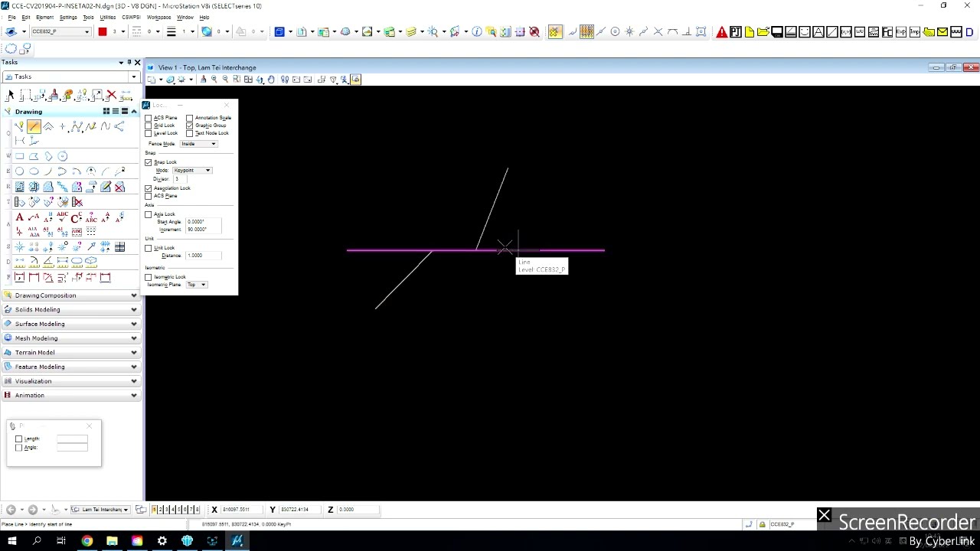Open the Fence Mode Inside dropdown
This screenshot has width=980, height=551.
[198, 144]
